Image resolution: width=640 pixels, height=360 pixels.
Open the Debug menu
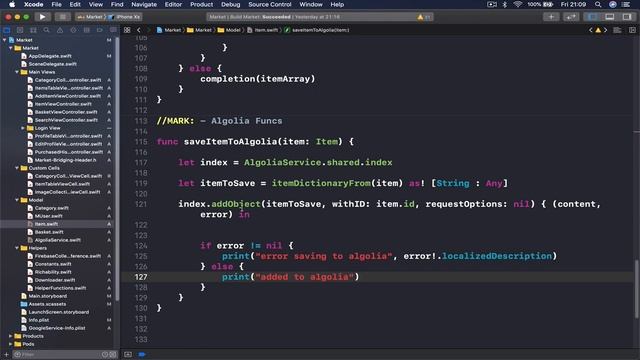tap(231, 4)
